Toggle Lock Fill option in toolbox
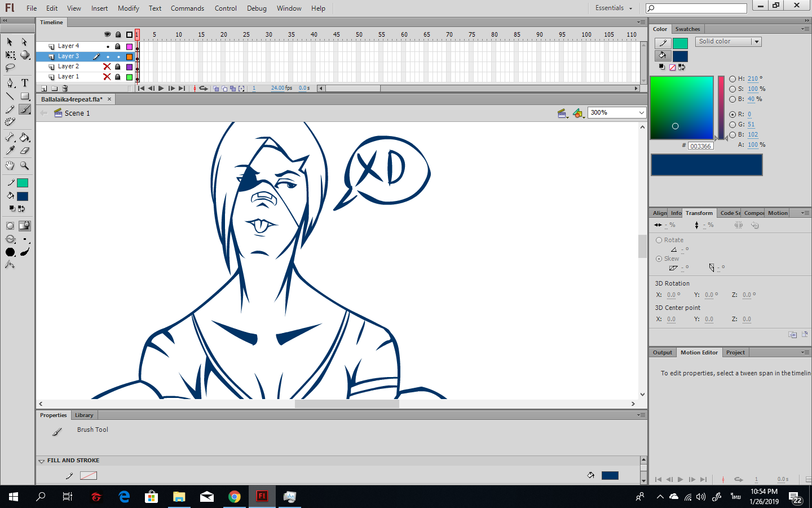Image resolution: width=812 pixels, height=508 pixels. click(24, 226)
